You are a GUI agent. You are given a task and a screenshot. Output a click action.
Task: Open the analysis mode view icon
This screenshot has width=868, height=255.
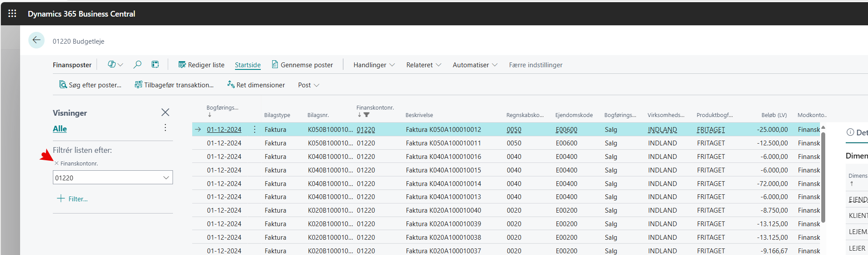pyautogui.click(x=155, y=65)
